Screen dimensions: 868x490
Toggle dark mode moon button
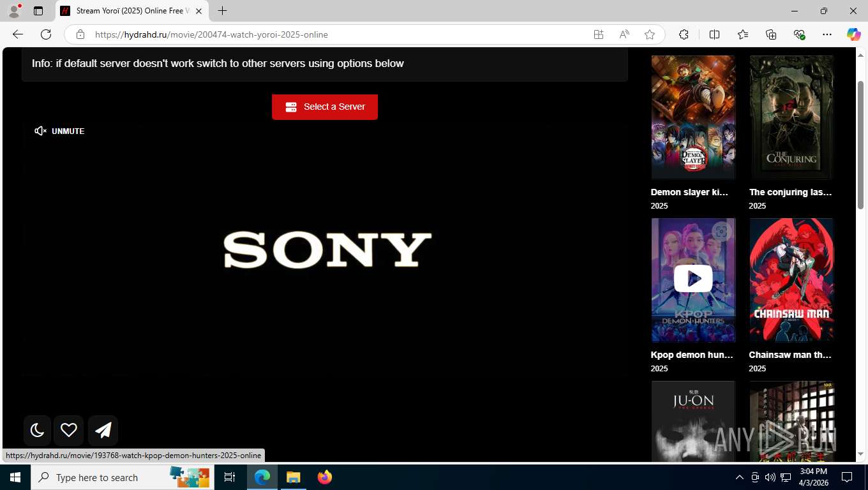coord(37,430)
